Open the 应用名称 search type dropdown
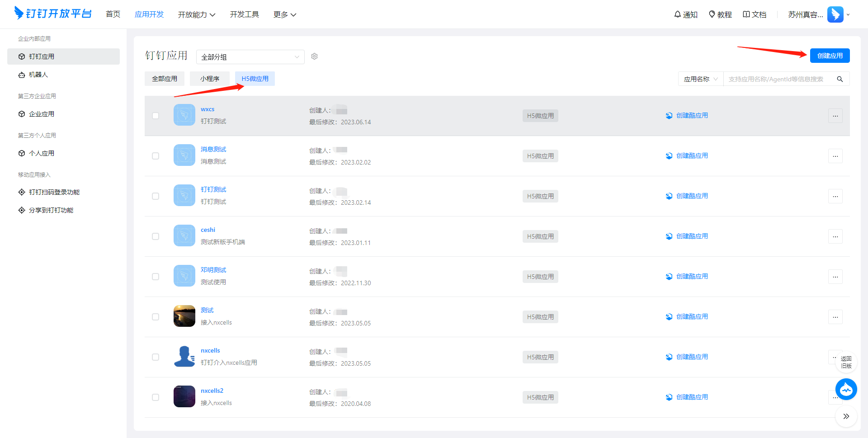This screenshot has height=438, width=868. [x=700, y=79]
